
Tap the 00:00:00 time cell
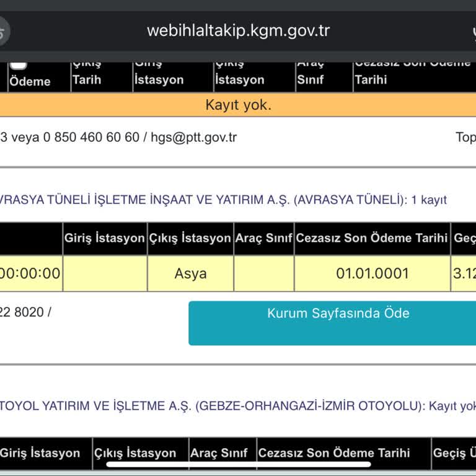30,273
